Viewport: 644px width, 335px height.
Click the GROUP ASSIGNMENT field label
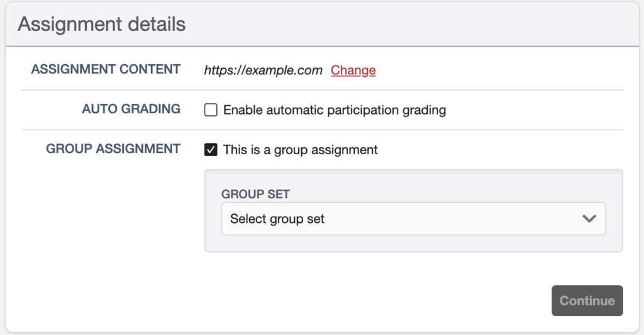point(113,149)
